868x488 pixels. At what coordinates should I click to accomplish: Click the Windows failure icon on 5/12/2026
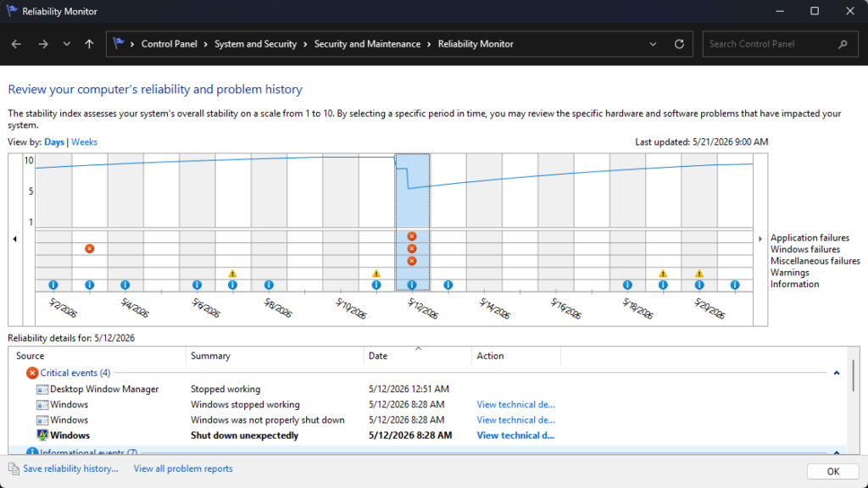coord(412,249)
